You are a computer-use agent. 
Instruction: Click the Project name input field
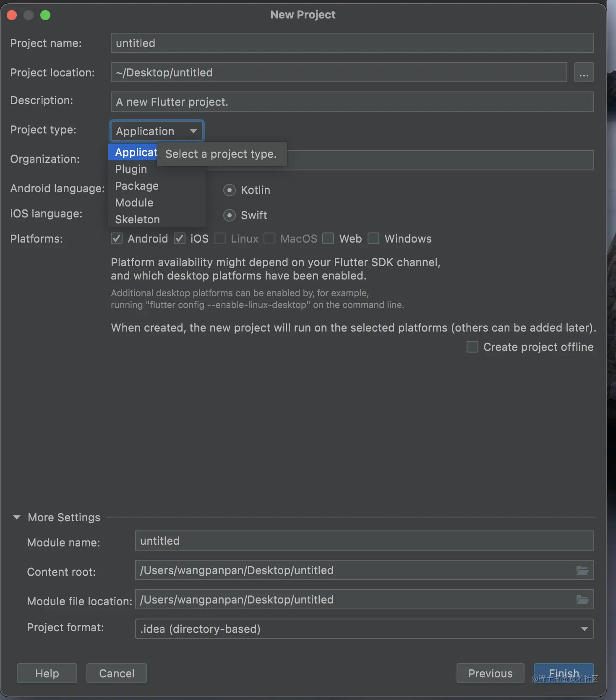[x=352, y=43]
